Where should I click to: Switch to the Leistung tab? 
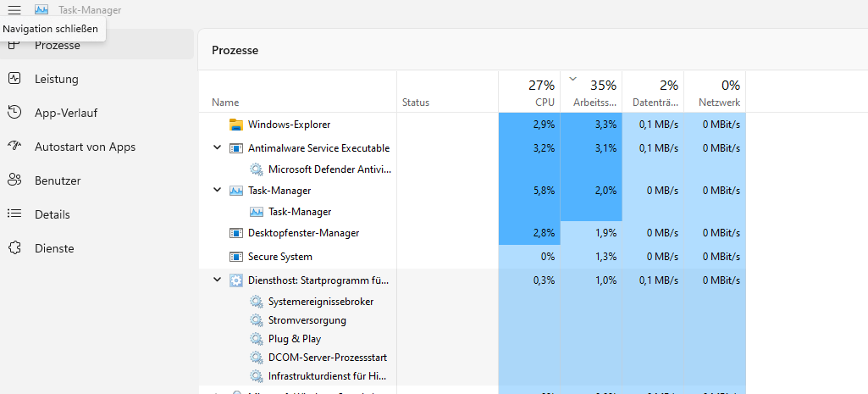(x=97, y=79)
